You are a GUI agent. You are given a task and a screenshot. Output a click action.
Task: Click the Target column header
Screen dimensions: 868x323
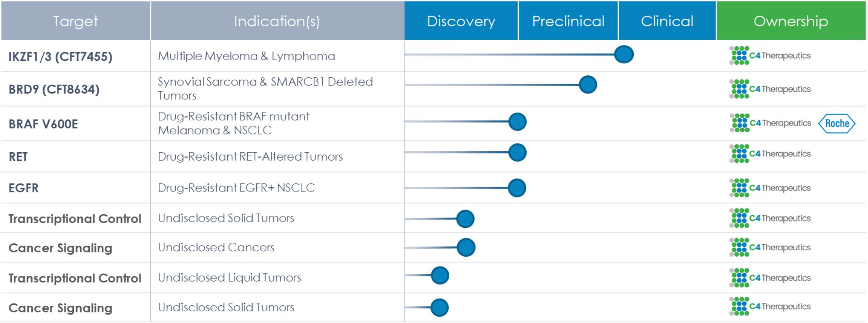75,21
